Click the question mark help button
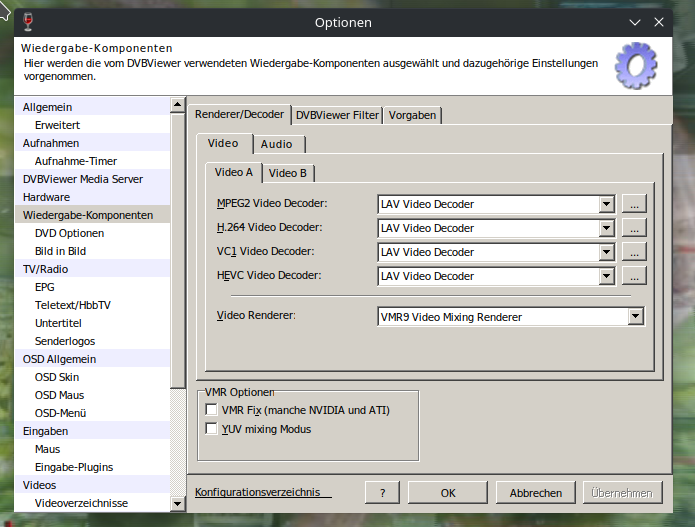695x527 pixels. (x=382, y=493)
